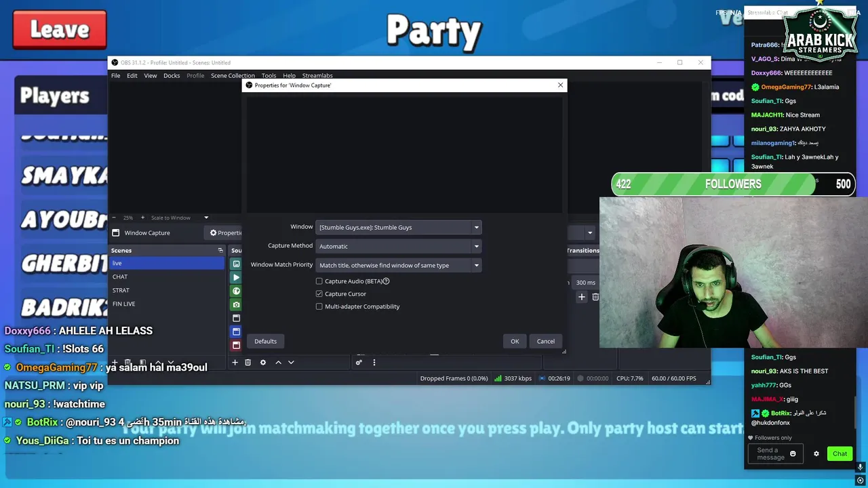Select the browser source globe icon
The width and height of the screenshot is (868, 488).
[236, 291]
